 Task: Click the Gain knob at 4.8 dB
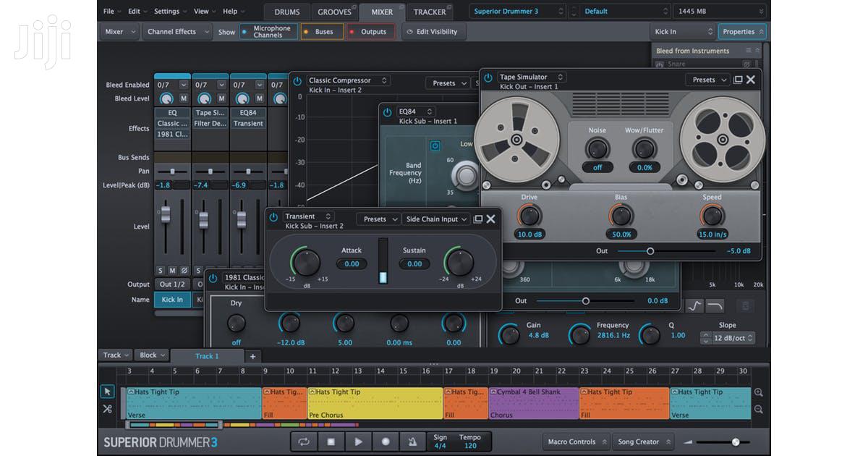[510, 335]
